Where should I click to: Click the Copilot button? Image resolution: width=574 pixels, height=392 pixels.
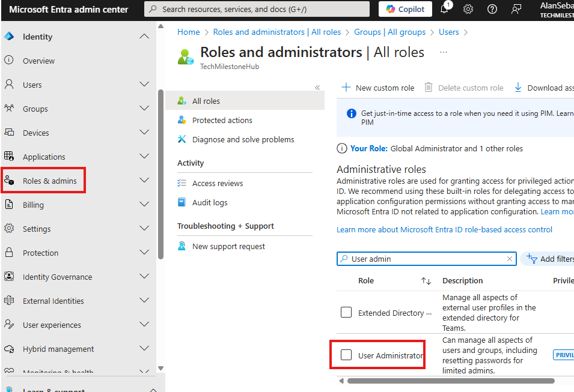pyautogui.click(x=405, y=9)
